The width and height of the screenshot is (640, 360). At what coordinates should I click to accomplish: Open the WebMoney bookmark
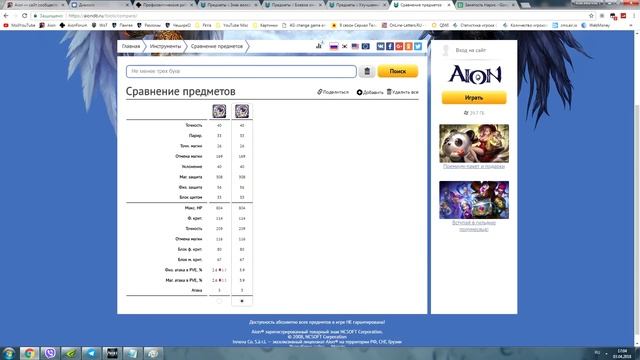pyautogui.click(x=596, y=25)
